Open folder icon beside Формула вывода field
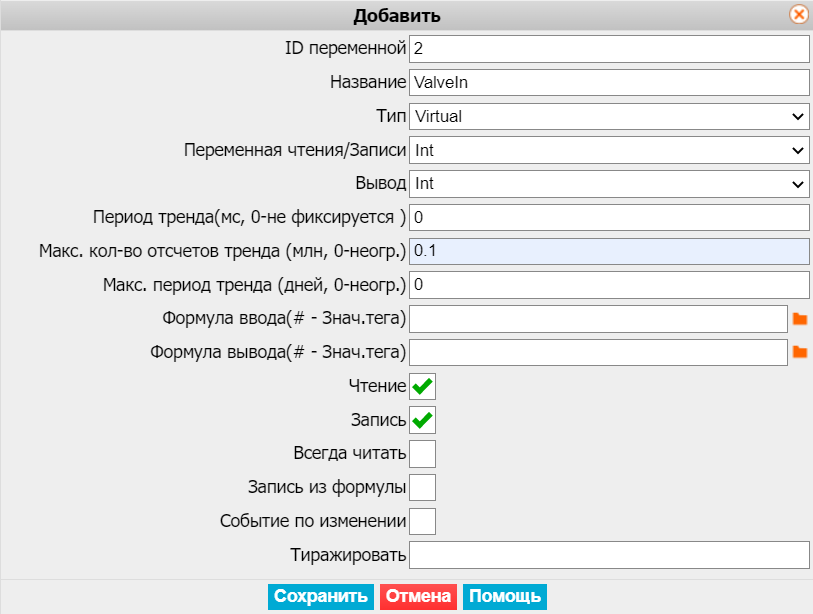 click(x=800, y=352)
